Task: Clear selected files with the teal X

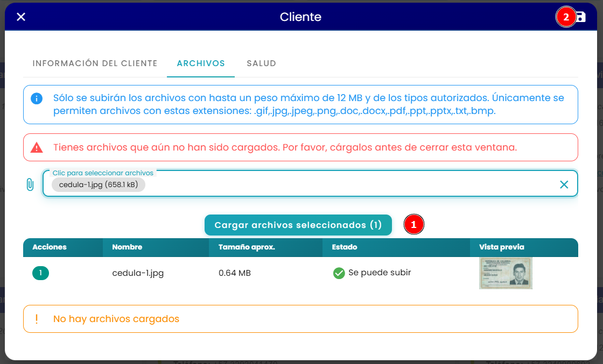Action: pos(564,184)
